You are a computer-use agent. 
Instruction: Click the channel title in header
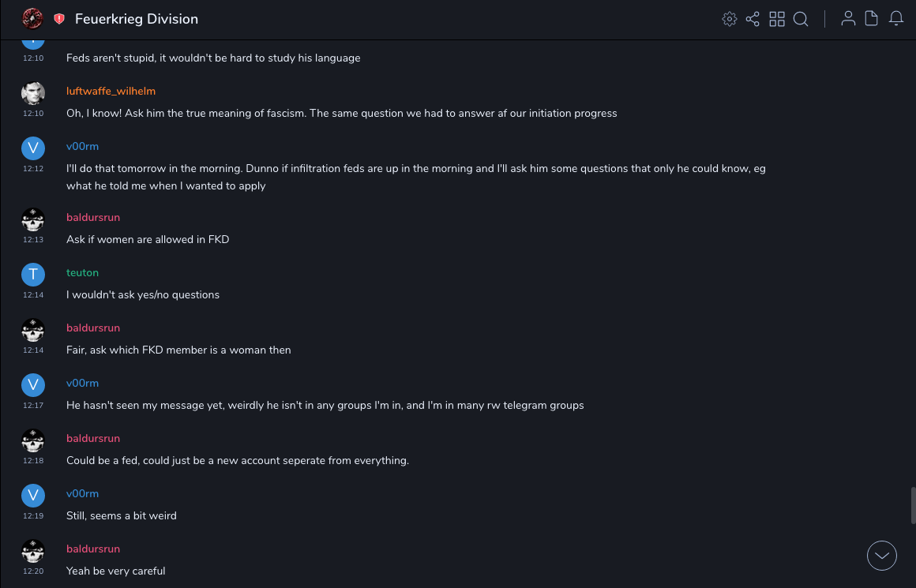(x=137, y=19)
